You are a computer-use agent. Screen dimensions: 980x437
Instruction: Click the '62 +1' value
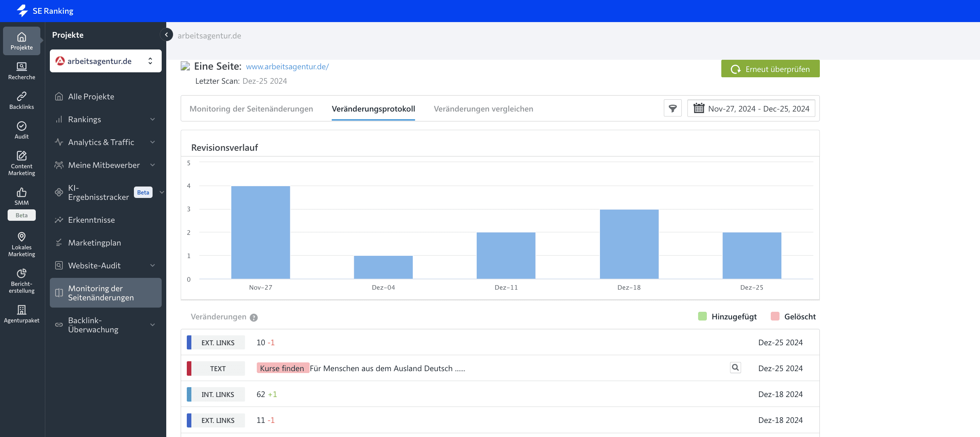click(x=267, y=394)
